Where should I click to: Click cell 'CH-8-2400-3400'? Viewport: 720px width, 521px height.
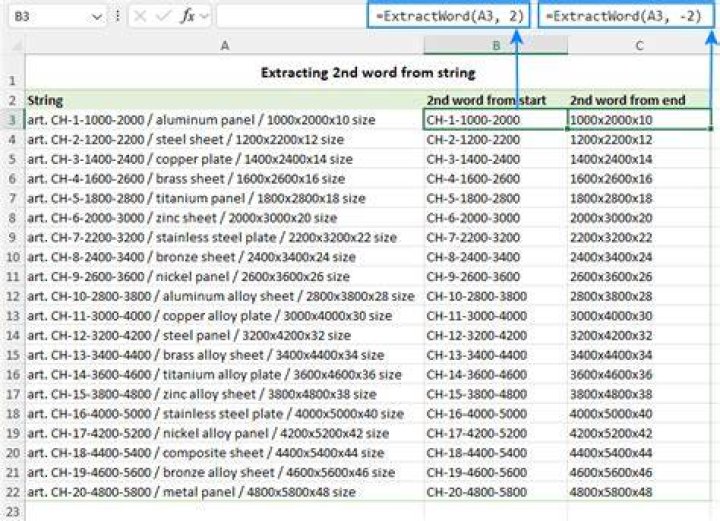click(x=495, y=257)
